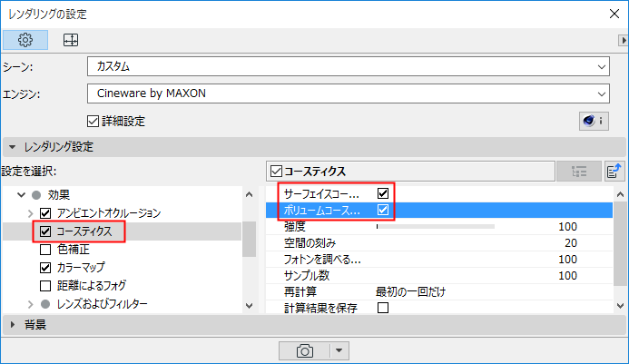Select the カラーマップ tree item label
This screenshot has height=364, width=629.
pos(81,268)
